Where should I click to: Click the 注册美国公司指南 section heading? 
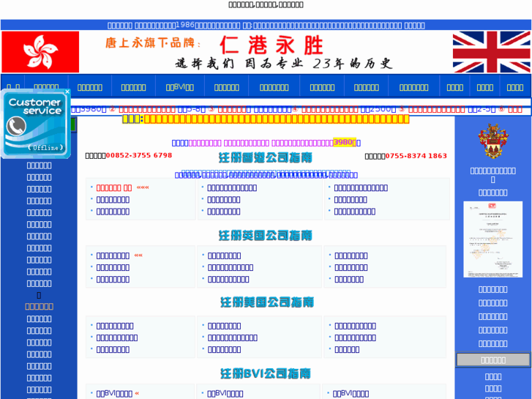pyautogui.click(x=267, y=302)
